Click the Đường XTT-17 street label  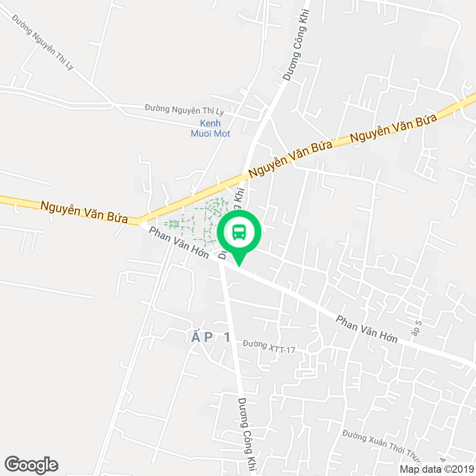click(269, 347)
